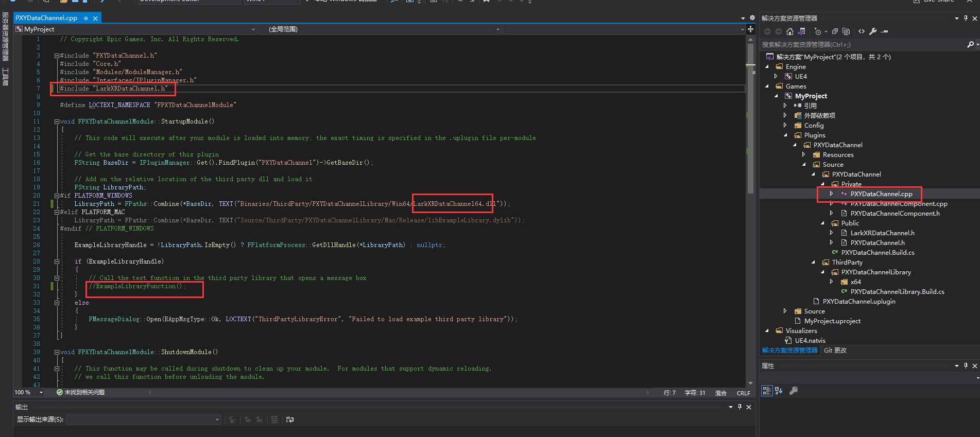This screenshot has height=437, width=980.
Task: Click the Home icon in Solution Explorer toolbar
Action: coord(790,31)
